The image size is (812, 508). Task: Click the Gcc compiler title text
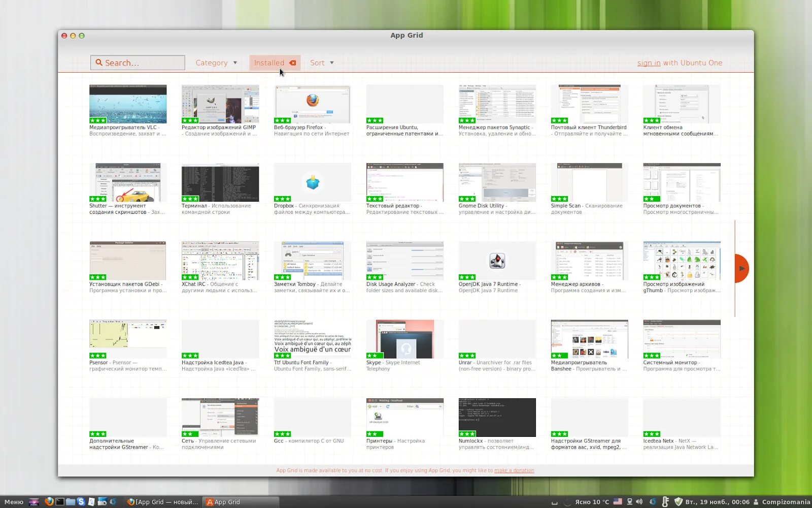[279, 441]
